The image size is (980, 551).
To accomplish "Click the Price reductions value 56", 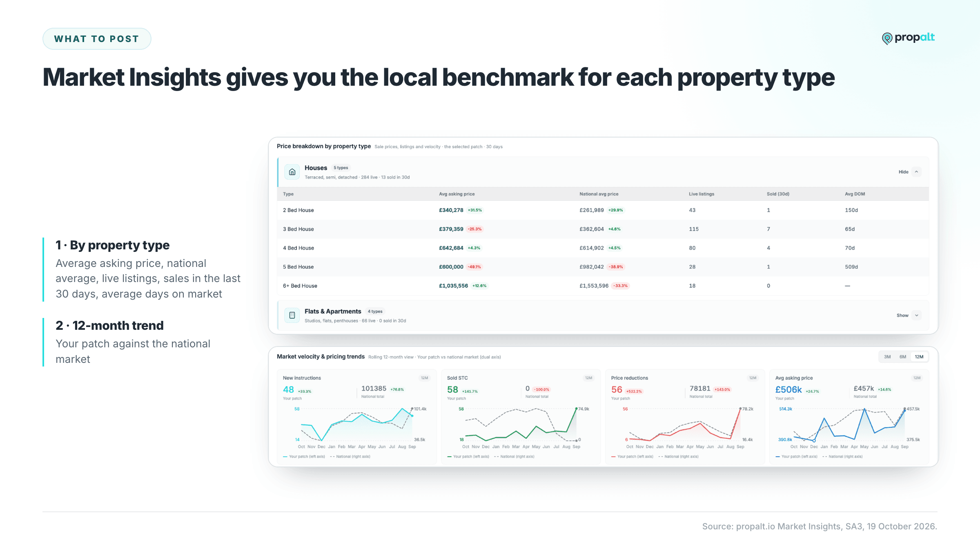I will [x=617, y=390].
